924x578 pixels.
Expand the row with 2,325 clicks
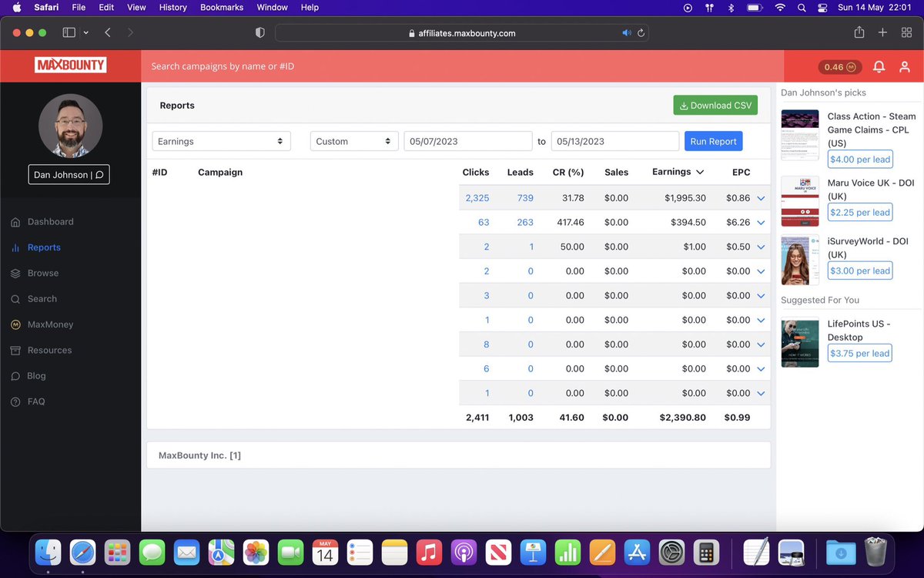click(x=761, y=198)
